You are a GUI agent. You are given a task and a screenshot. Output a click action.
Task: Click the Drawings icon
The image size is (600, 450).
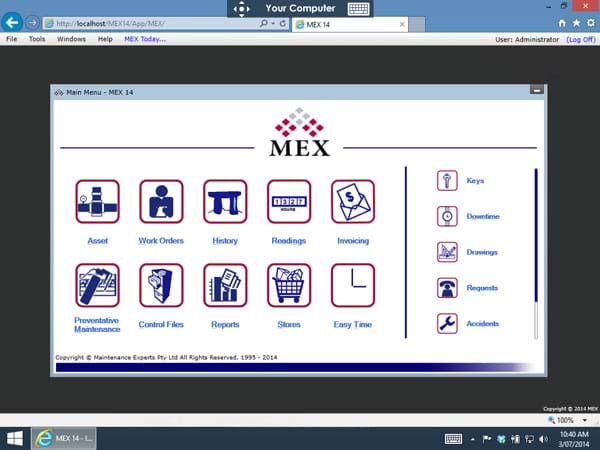[447, 252]
